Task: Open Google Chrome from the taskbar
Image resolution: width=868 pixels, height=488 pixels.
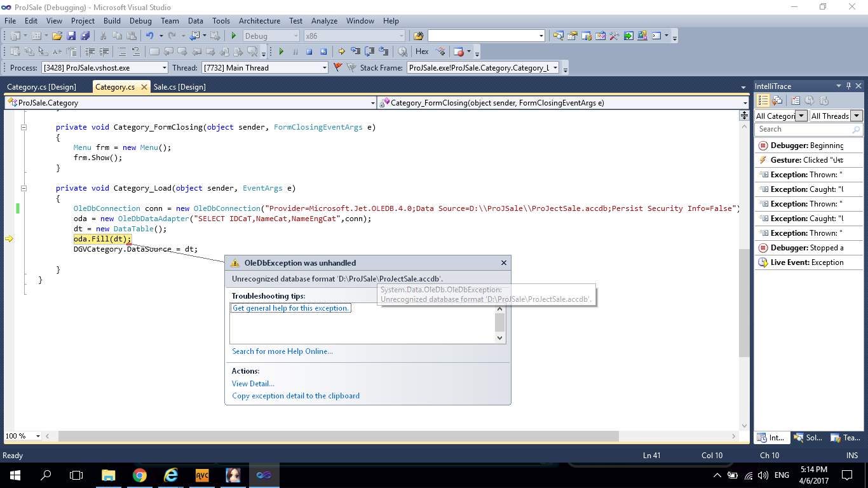Action: [x=140, y=475]
